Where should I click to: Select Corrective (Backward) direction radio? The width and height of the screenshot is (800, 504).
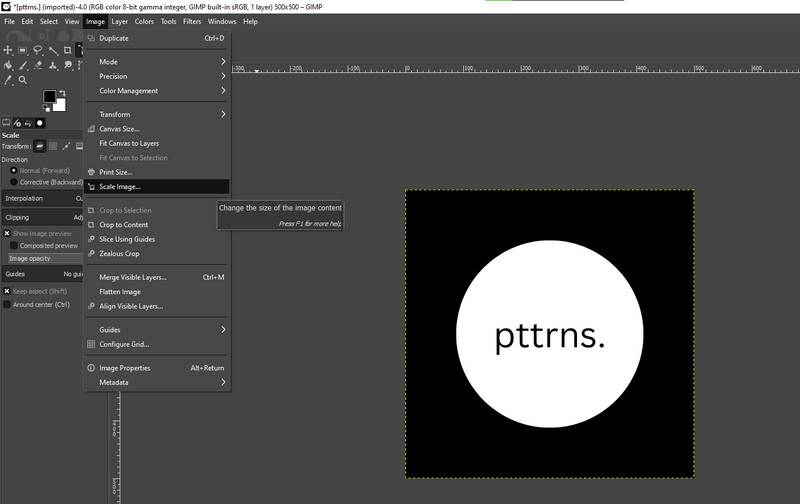[14, 182]
